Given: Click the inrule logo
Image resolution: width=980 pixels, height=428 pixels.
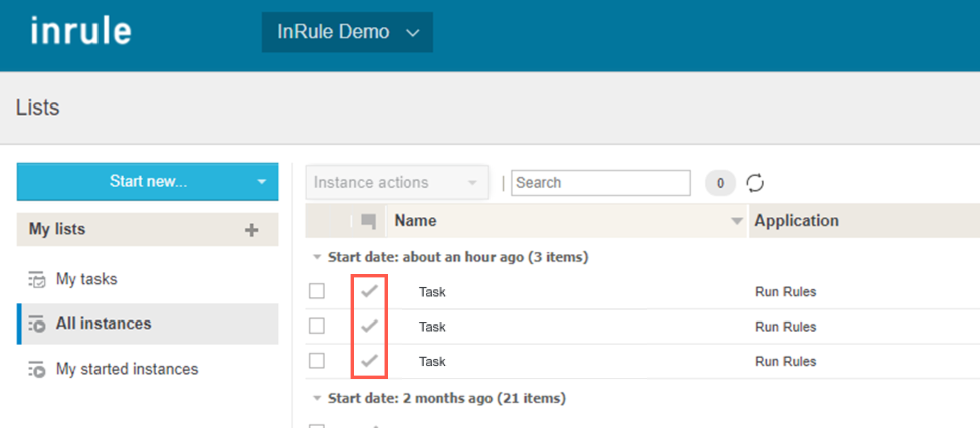Looking at the screenshot, I should 81,31.
